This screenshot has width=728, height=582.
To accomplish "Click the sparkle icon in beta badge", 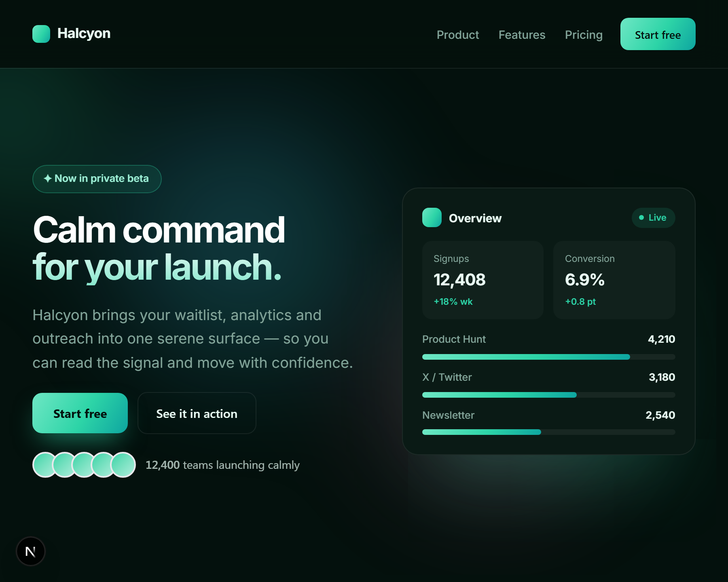I will pos(48,178).
